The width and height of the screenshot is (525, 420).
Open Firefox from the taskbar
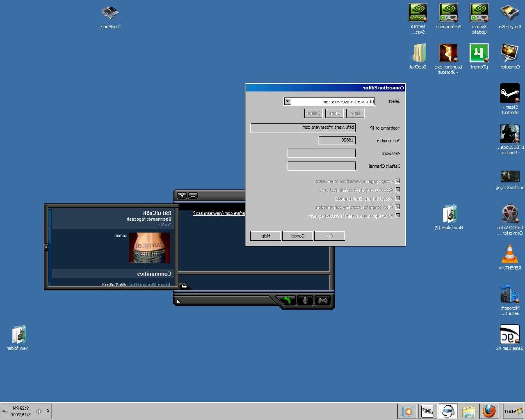(489, 411)
